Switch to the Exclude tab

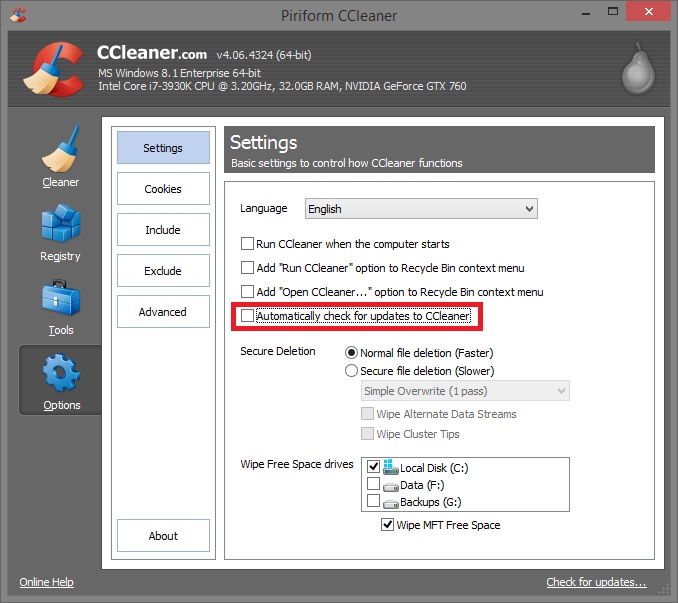click(163, 271)
